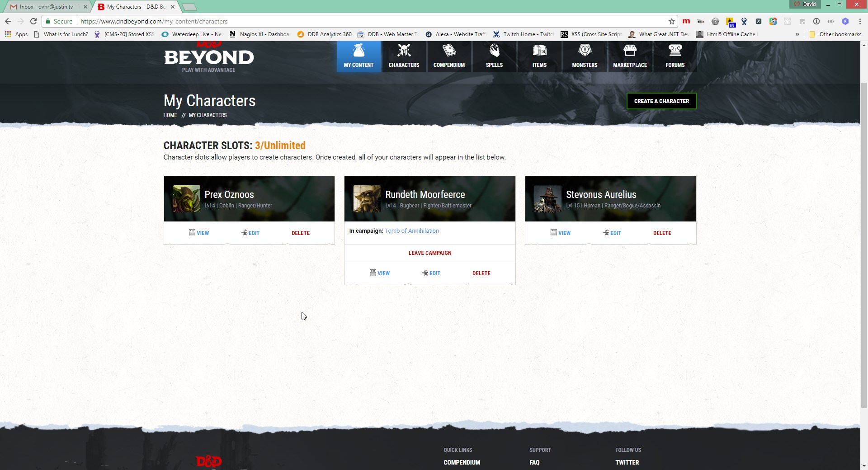
Task: Delete the Prex Oznoos character
Action: coord(301,233)
